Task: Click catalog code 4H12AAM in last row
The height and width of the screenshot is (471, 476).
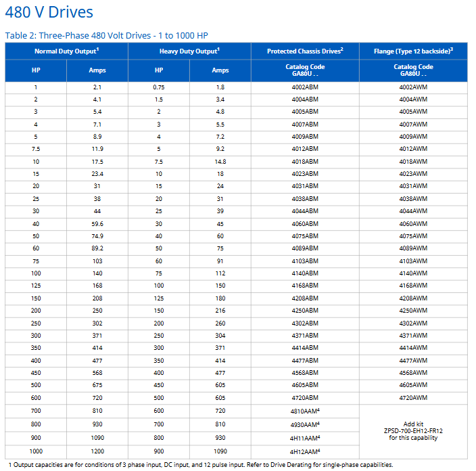Action: point(304,451)
